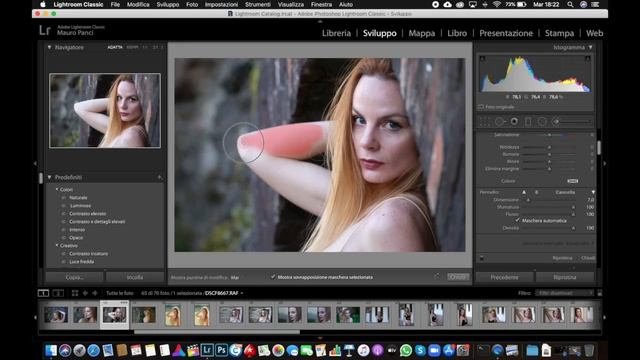Open Mostra puntine di modifica dropdown

pos(235,277)
